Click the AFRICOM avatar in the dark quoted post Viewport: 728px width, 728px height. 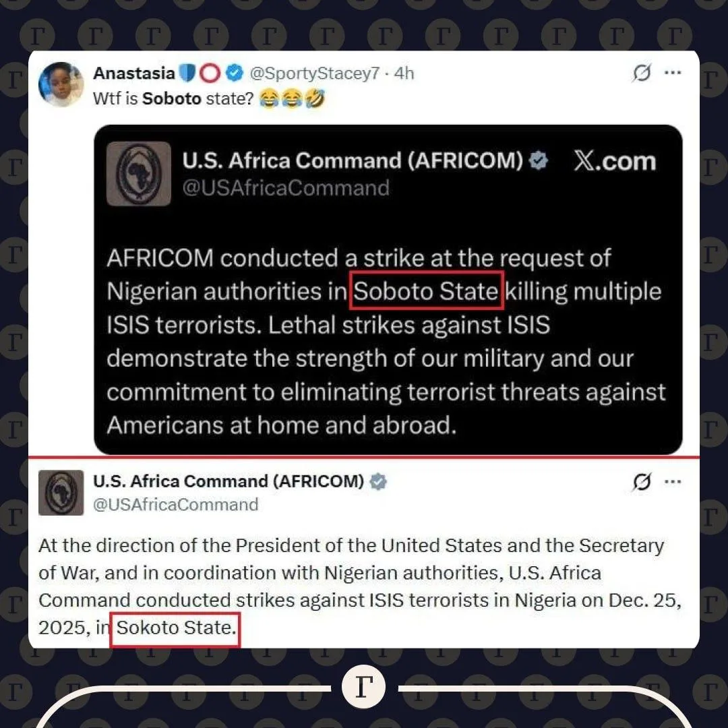pos(139,173)
